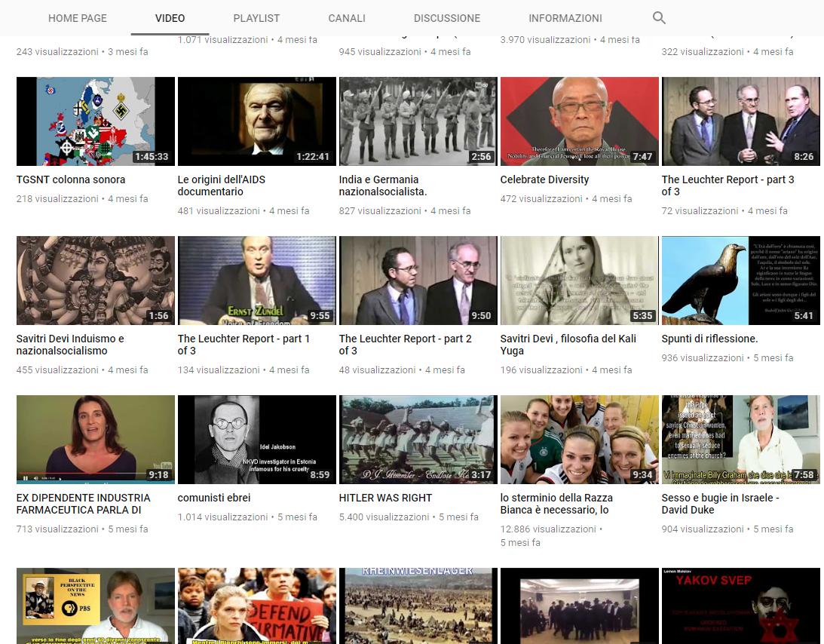
Task: Open the eagle statue thumbnail lasting 5:41
Action: tap(740, 280)
